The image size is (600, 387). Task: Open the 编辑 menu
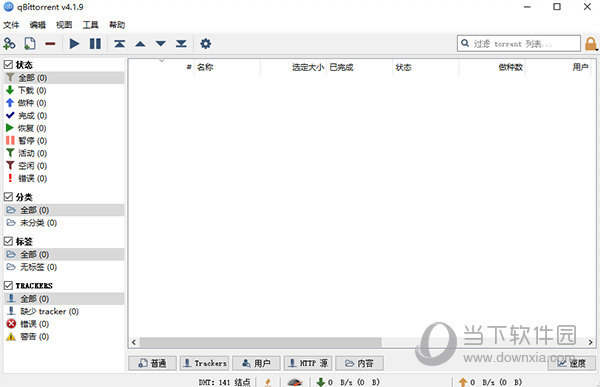click(x=38, y=25)
